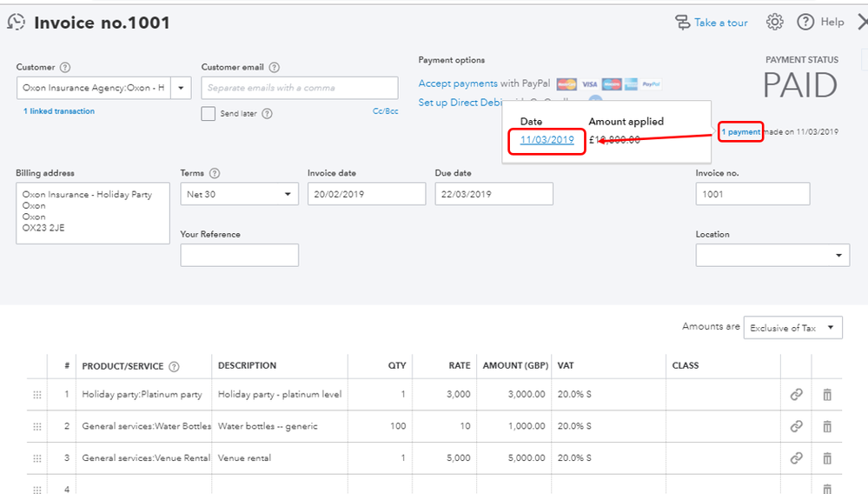Click General services:Venue Rental product cell

point(143,458)
